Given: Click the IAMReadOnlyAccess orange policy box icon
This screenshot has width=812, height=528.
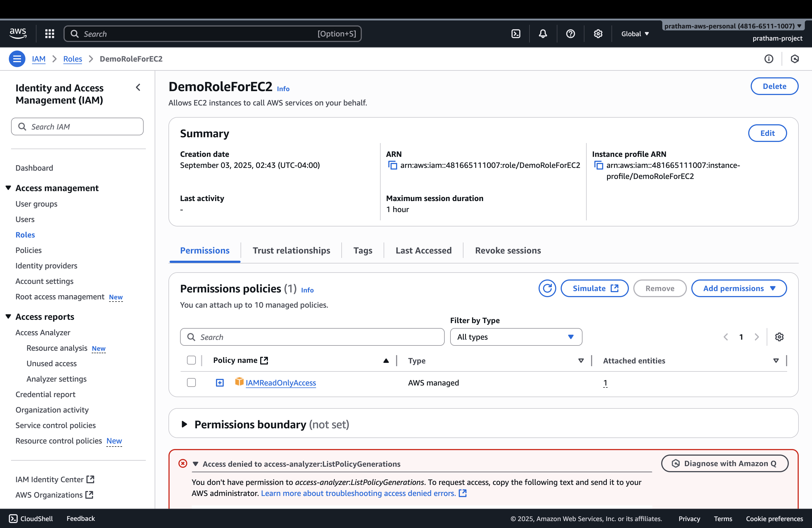Looking at the screenshot, I should point(239,382).
